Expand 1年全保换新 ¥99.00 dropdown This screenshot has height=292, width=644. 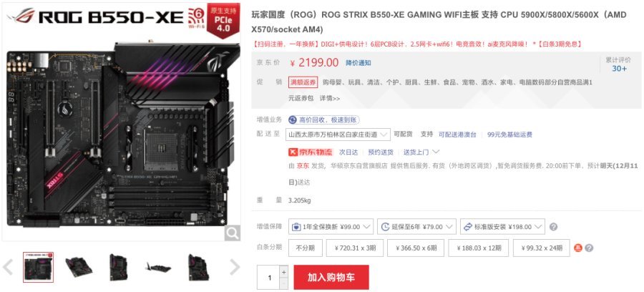point(331,227)
